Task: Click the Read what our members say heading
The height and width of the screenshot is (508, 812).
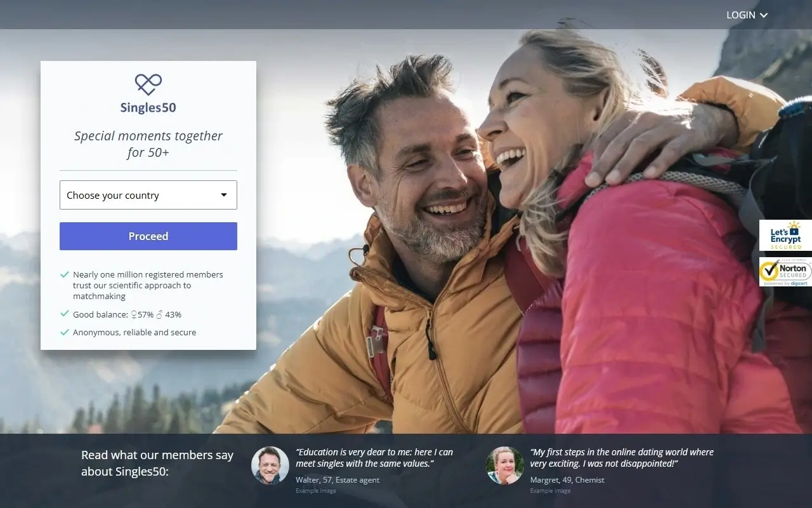Action: [x=157, y=463]
